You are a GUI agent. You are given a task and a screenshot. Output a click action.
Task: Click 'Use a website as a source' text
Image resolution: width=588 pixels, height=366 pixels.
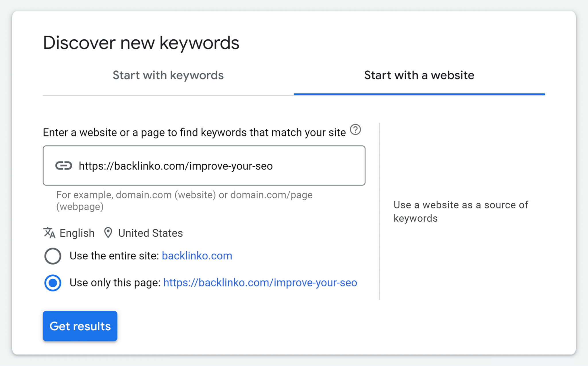coord(461,211)
